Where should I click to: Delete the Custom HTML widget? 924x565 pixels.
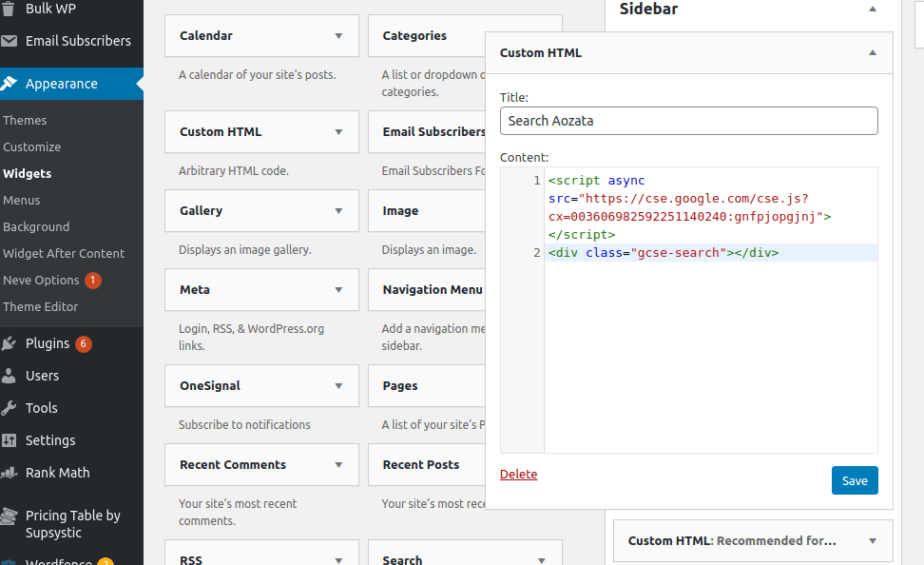coord(518,474)
